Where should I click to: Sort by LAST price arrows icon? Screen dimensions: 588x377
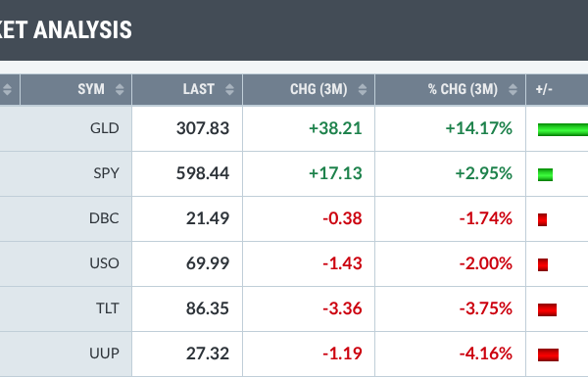pos(230,89)
